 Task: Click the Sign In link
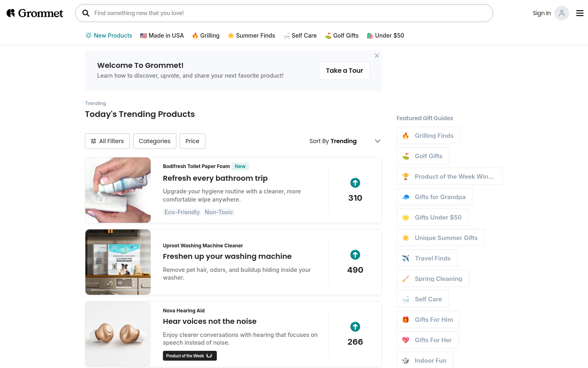[x=541, y=13]
